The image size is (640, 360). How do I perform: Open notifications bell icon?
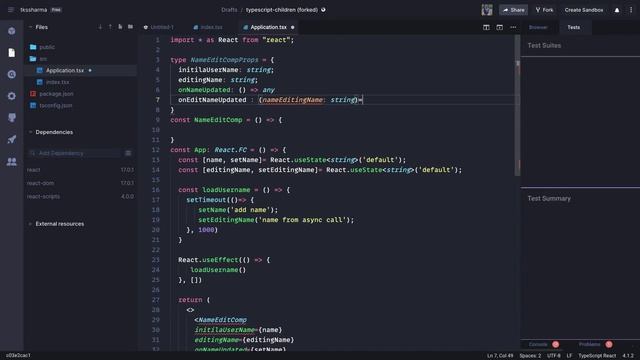coord(617,10)
